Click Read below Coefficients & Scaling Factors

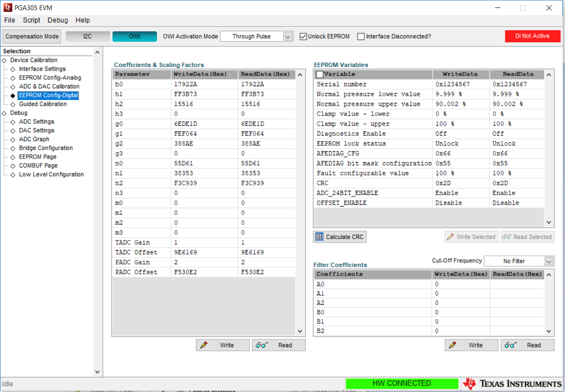click(x=279, y=345)
